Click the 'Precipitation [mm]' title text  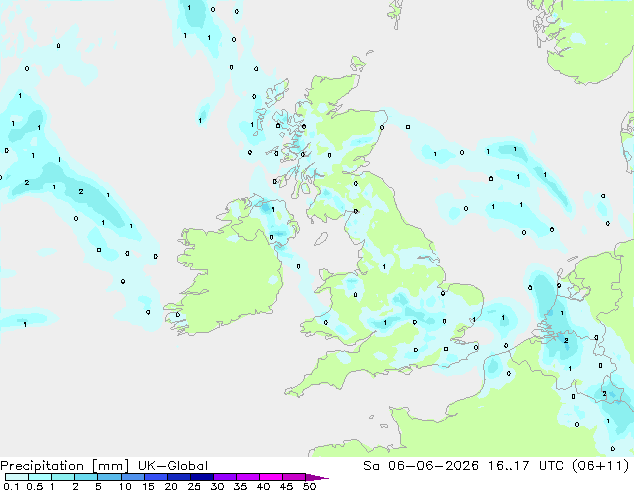65,466
